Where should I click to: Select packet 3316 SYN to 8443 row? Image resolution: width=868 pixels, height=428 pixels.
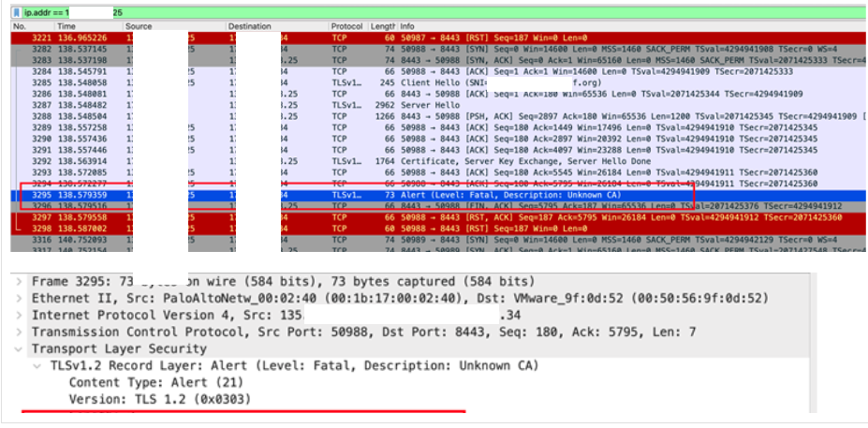click(438, 239)
